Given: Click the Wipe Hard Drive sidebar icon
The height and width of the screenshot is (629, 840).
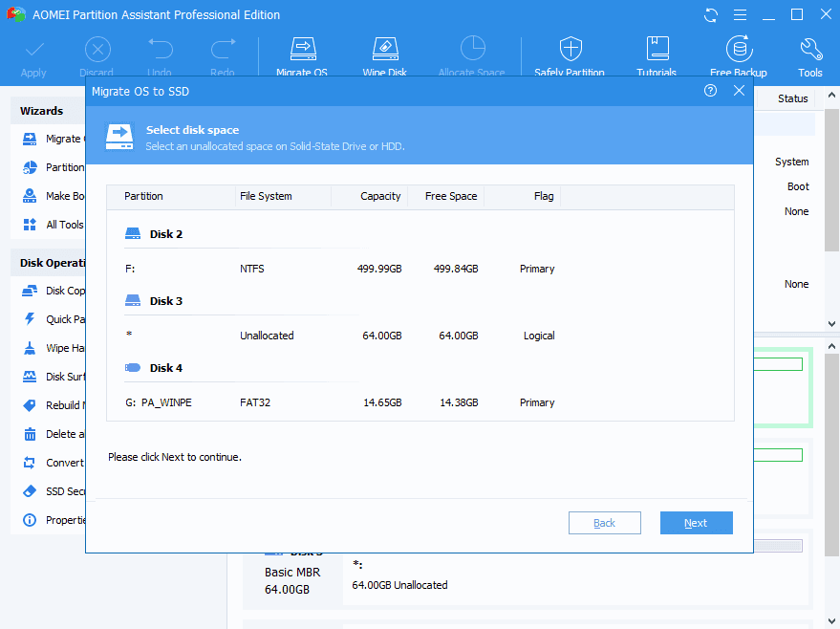Looking at the screenshot, I should point(30,348).
